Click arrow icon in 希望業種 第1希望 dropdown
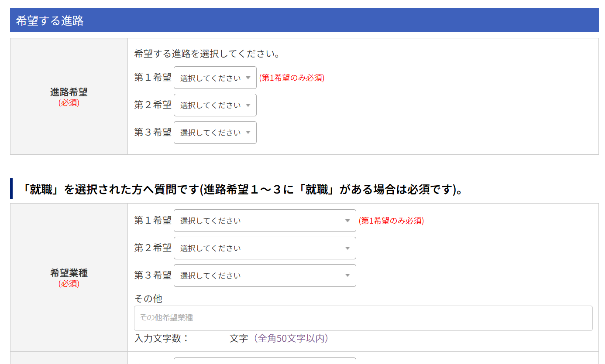The image size is (605, 364). point(347,221)
